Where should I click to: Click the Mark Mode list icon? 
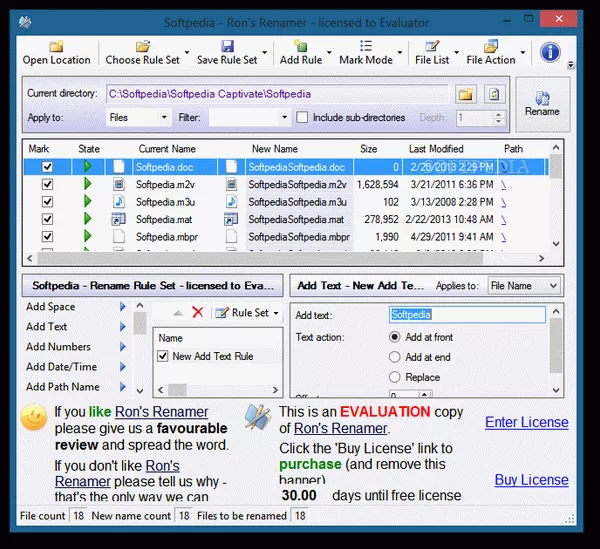366,46
